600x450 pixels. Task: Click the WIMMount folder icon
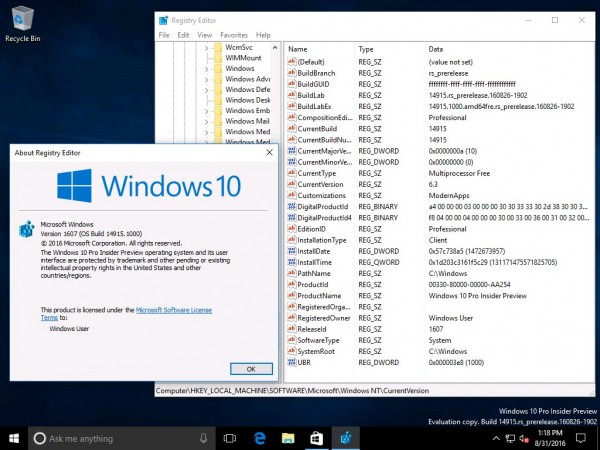tap(218, 58)
